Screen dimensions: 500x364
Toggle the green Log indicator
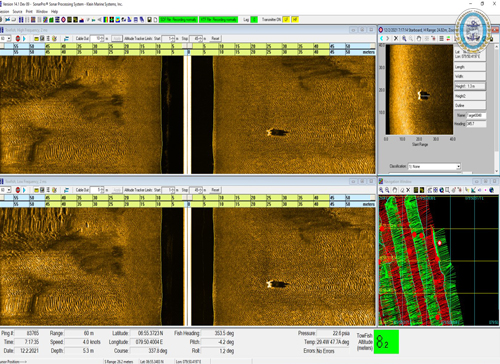coord(254,20)
